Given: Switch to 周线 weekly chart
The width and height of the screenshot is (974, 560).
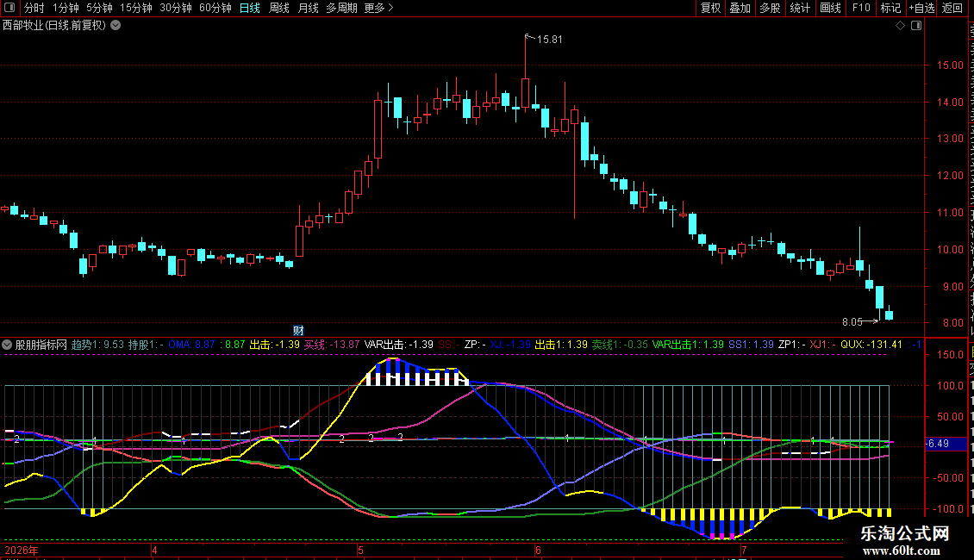Looking at the screenshot, I should (279, 8).
